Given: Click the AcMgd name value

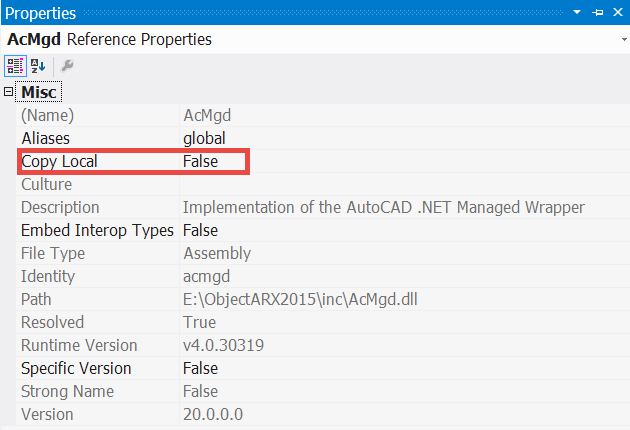Looking at the screenshot, I should [207, 115].
